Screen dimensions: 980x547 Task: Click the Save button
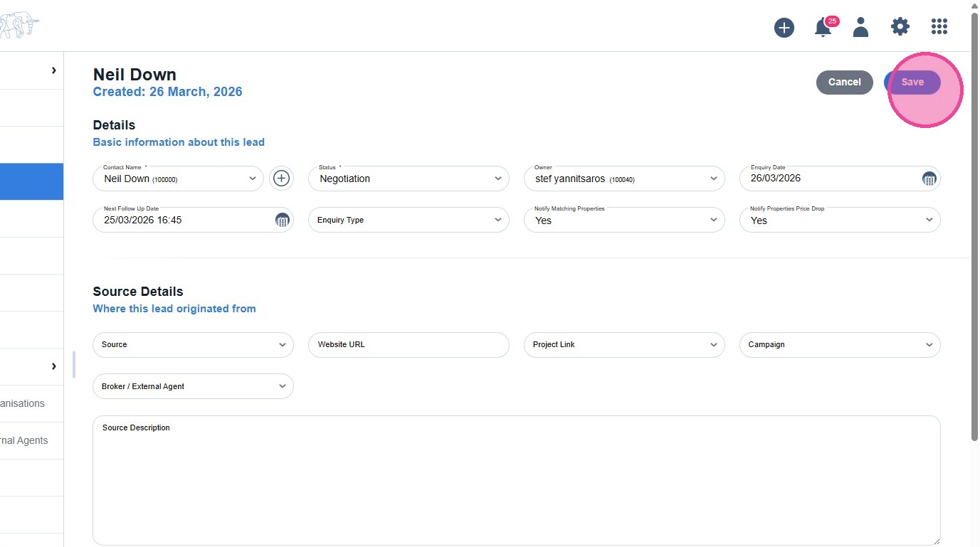[x=912, y=82]
